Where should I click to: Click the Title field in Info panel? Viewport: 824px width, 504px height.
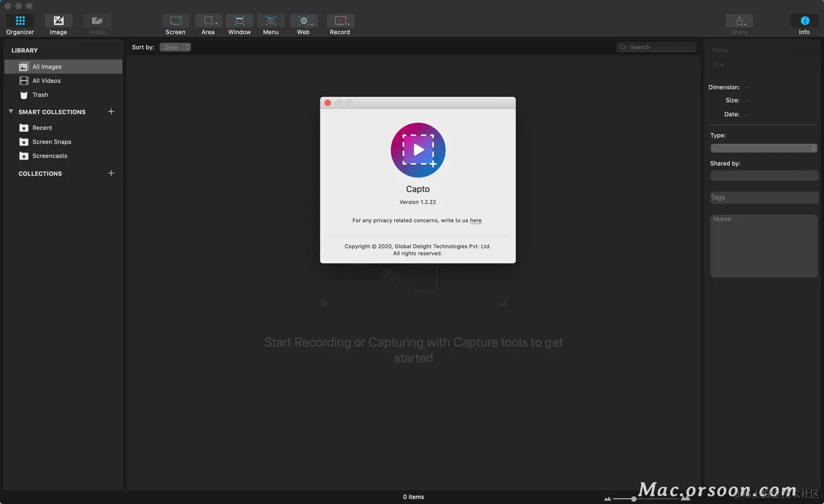763,64
